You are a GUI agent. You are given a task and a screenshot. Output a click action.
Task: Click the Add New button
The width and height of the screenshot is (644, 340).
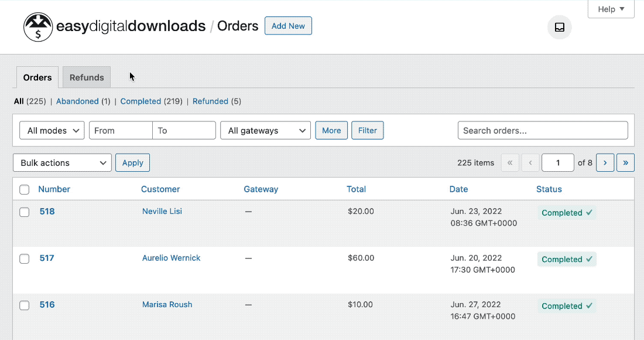pos(288,26)
